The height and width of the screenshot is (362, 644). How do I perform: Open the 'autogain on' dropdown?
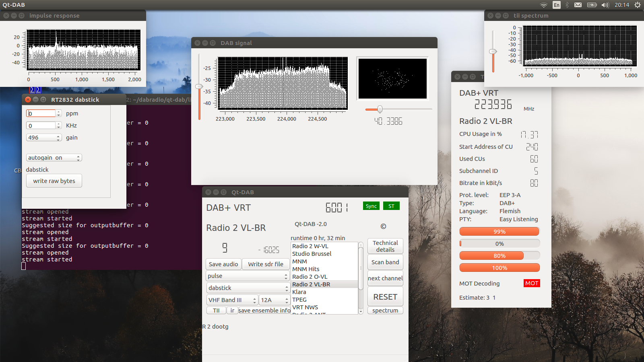point(54,158)
